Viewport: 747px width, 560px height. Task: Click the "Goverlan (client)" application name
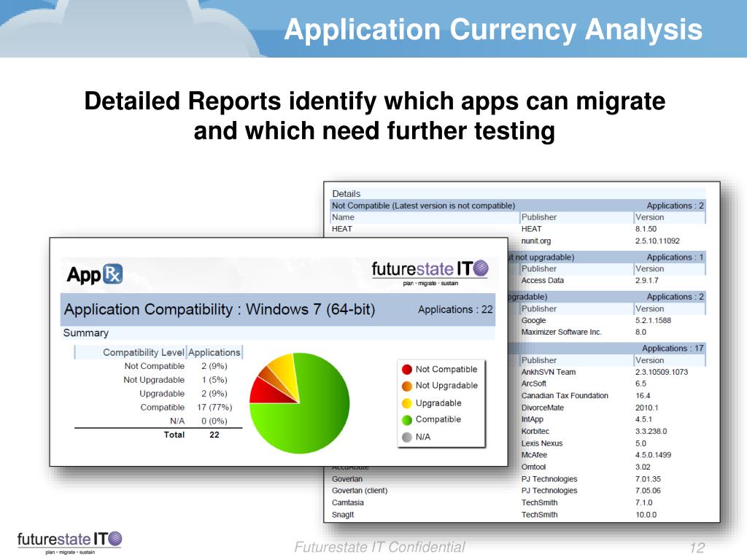[x=360, y=491]
